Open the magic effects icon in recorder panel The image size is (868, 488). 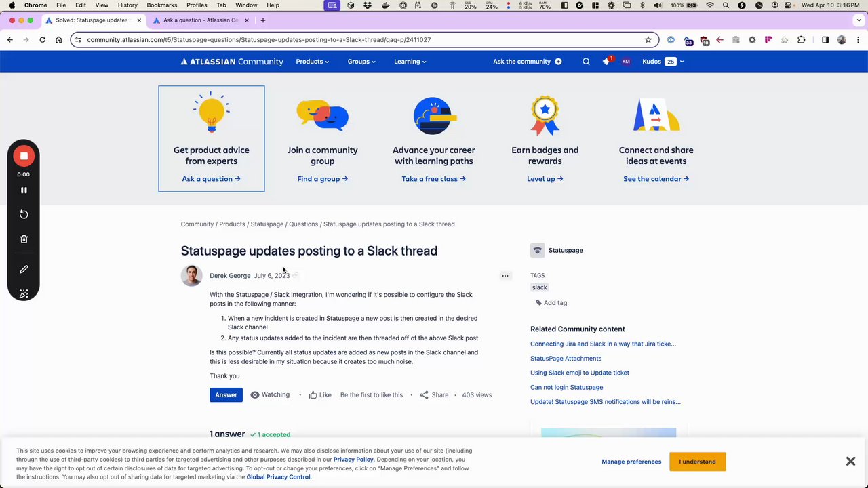point(24,293)
